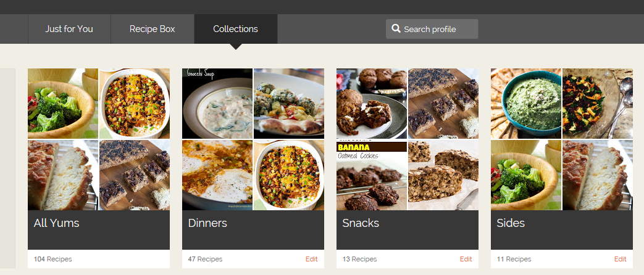The width and height of the screenshot is (644, 275).
Task: Open the green dip thumbnail in Sides
Action: coord(526,104)
